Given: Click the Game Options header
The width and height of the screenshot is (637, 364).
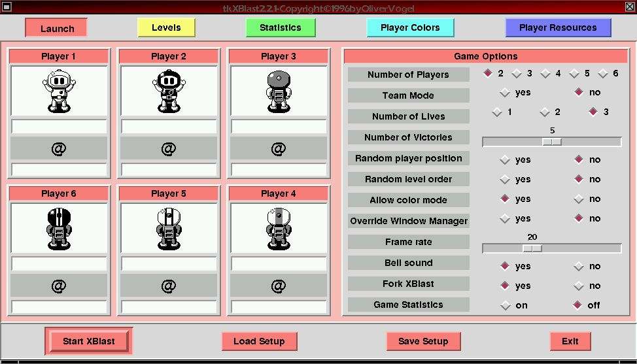Looking at the screenshot, I should click(486, 56).
